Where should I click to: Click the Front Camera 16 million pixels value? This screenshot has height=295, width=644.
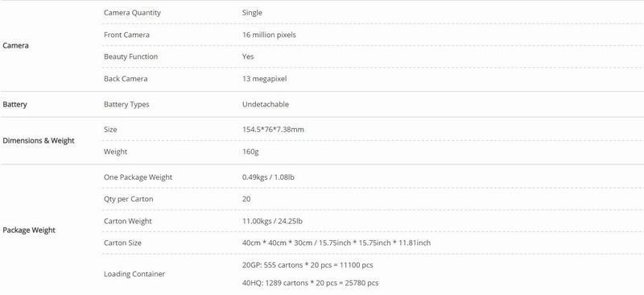(x=269, y=35)
